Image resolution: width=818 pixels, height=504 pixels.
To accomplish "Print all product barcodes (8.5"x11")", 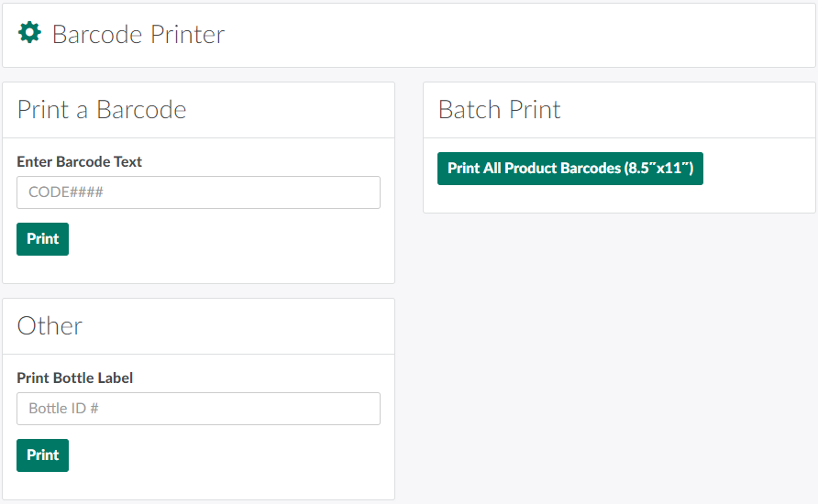I will click(569, 169).
